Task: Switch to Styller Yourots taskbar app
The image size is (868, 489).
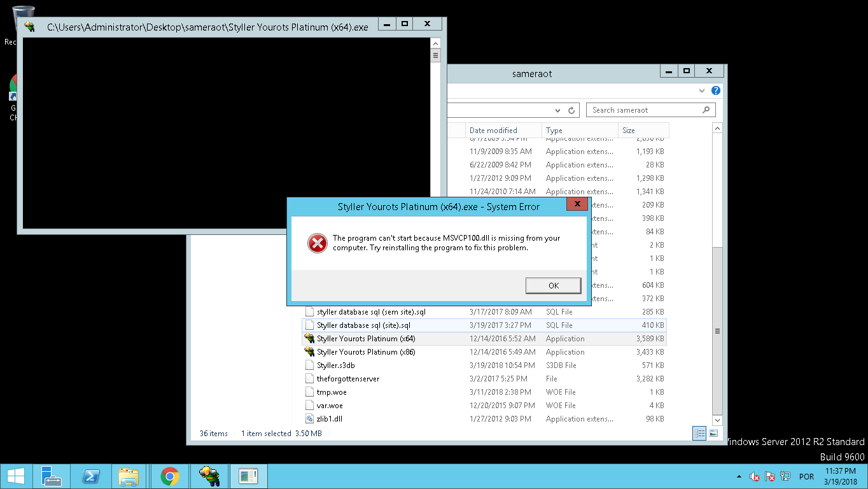Action: (x=209, y=476)
